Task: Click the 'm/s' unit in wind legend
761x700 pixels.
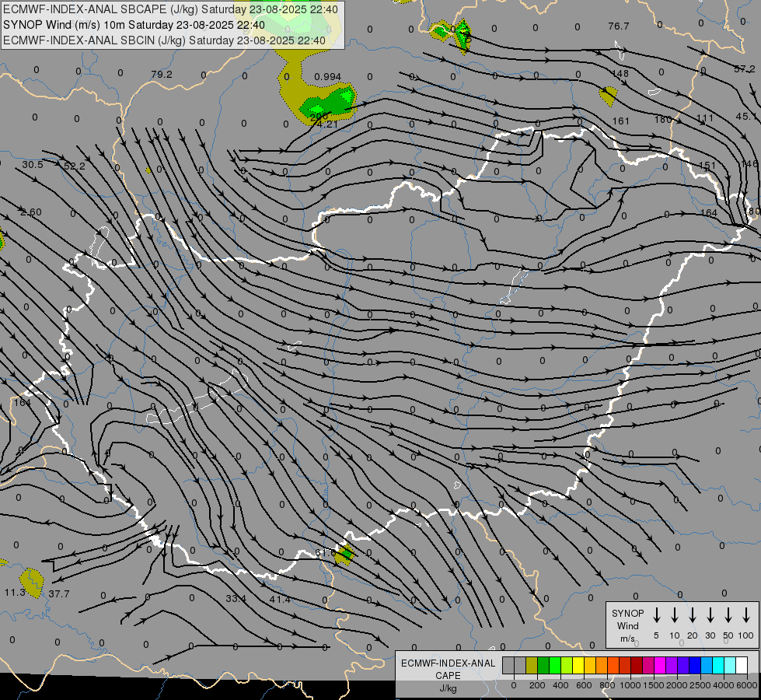Action: point(627,639)
